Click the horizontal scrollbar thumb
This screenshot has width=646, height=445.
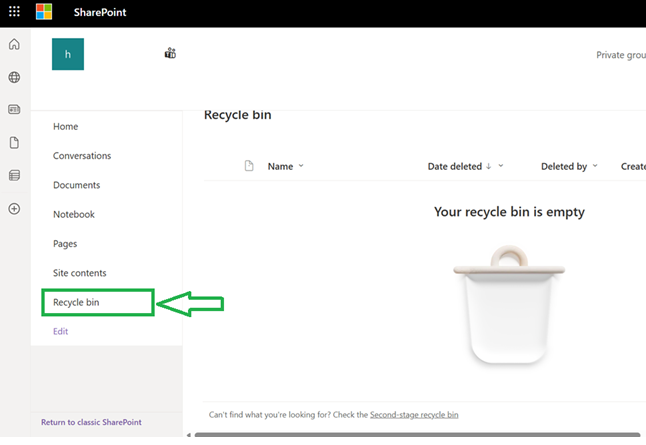click(417, 435)
